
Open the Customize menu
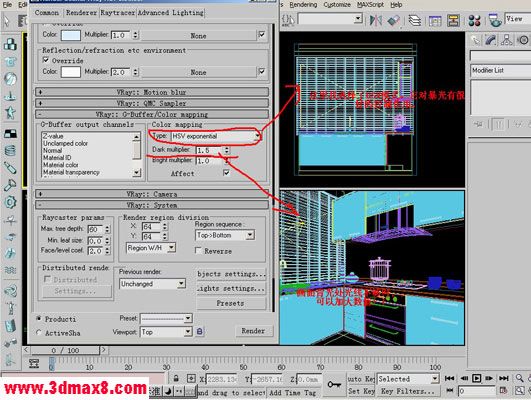(x=337, y=4)
